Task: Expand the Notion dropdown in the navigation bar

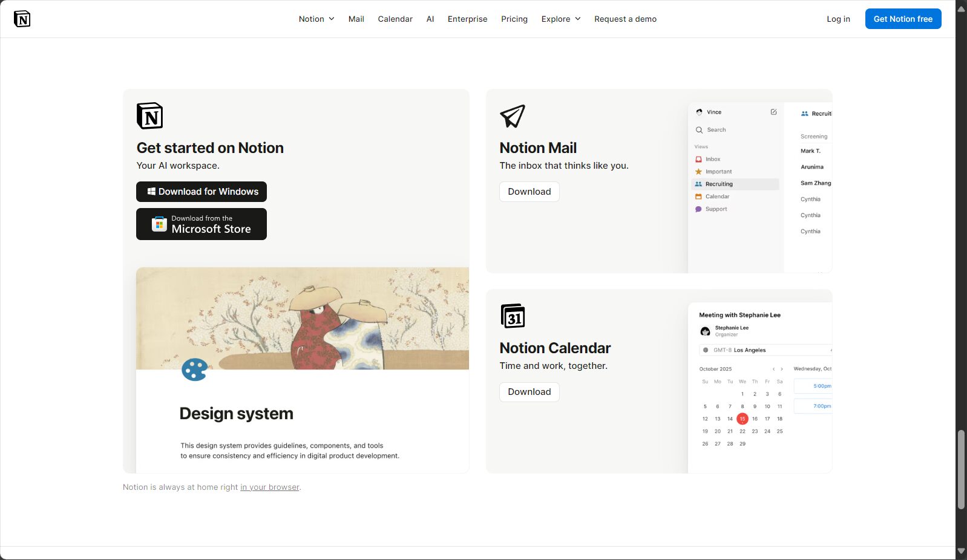Action: point(316,19)
